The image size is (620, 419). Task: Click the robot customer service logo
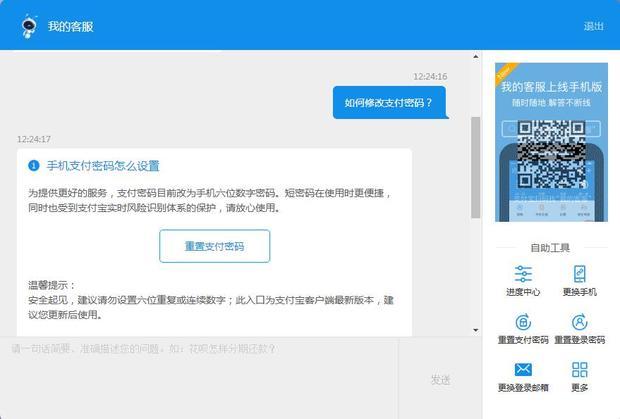[x=28, y=26]
